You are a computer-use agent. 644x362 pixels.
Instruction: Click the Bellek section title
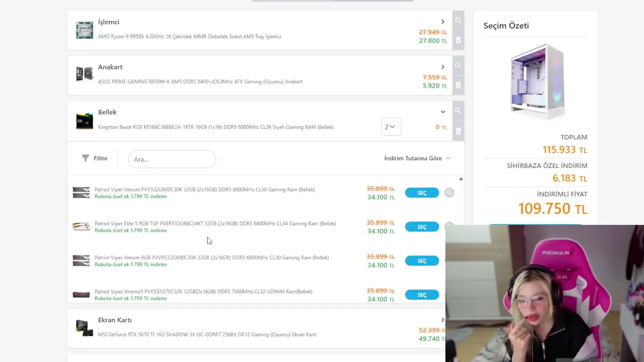click(x=107, y=112)
